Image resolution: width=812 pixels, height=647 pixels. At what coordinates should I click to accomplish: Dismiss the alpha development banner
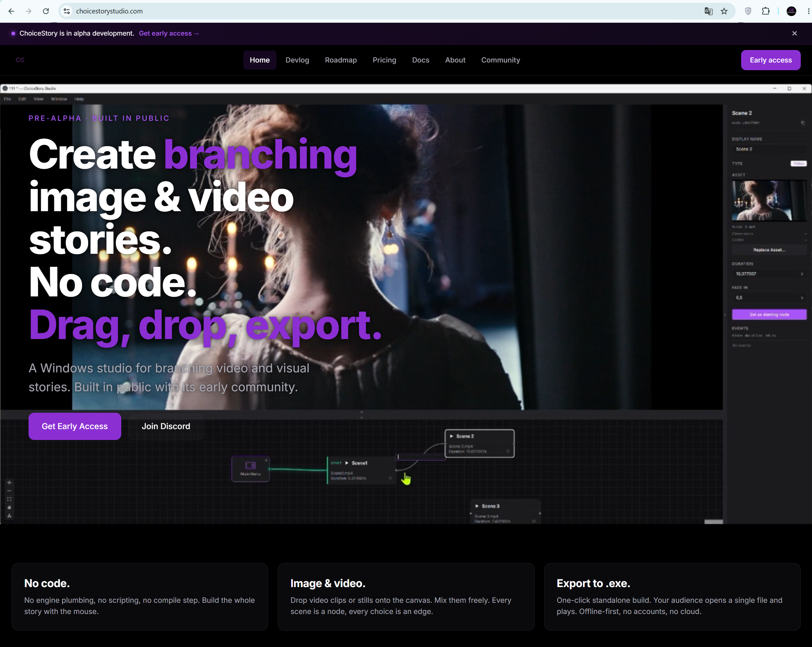tap(794, 34)
